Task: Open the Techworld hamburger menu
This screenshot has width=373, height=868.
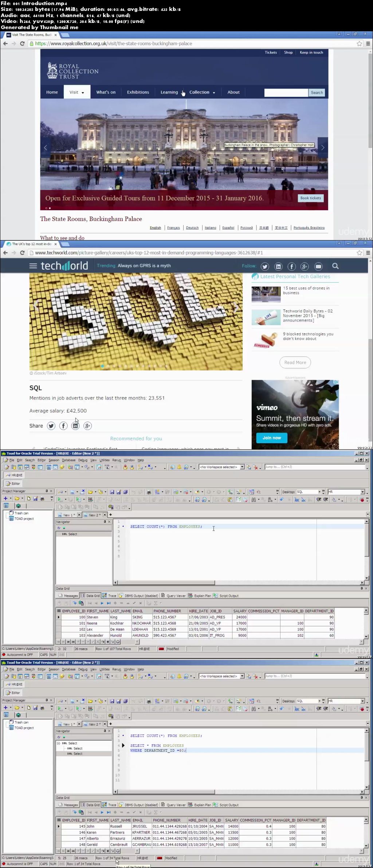Action: pos(33,266)
